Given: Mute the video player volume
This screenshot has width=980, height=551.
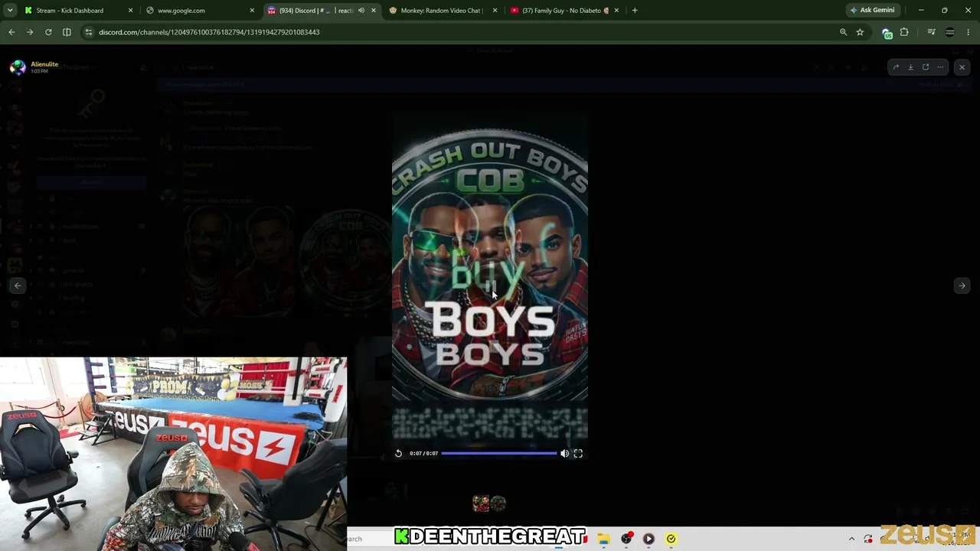Looking at the screenshot, I should pos(565,453).
